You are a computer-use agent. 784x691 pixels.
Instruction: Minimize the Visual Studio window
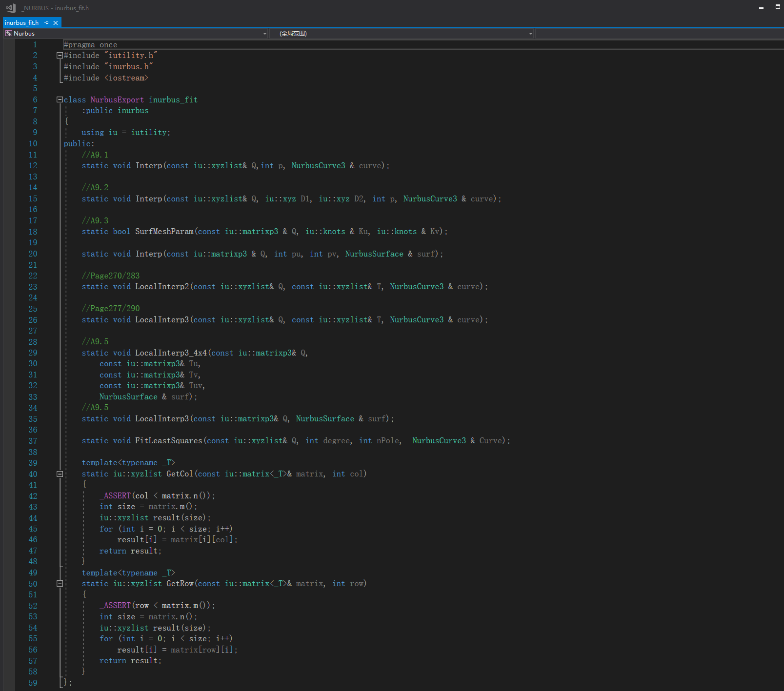(761, 7)
